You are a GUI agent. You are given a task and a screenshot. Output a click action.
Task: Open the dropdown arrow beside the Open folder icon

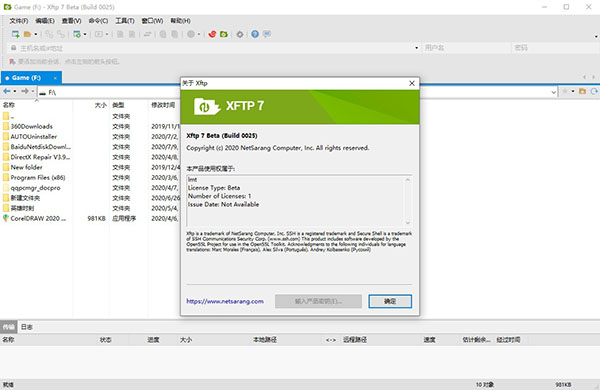click(36, 34)
